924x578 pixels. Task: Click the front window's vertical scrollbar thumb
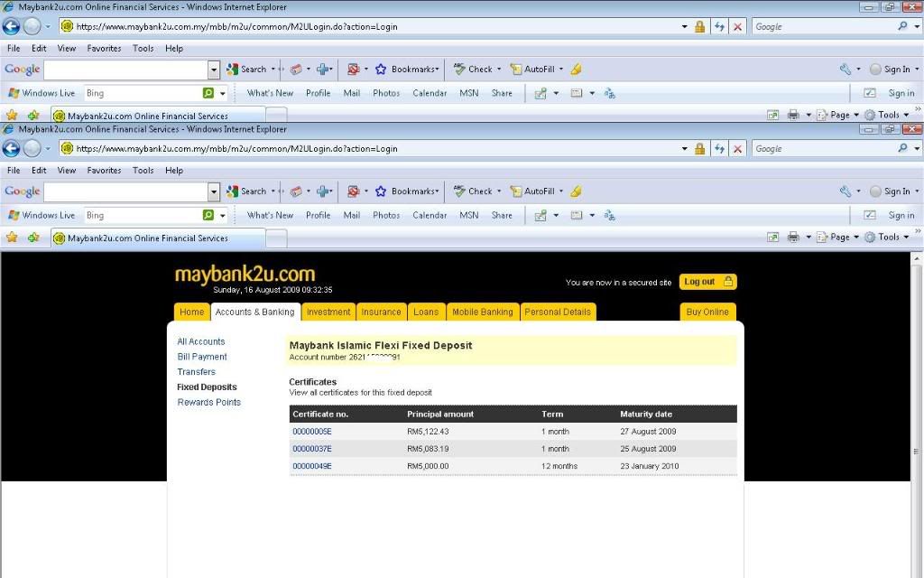point(916,452)
